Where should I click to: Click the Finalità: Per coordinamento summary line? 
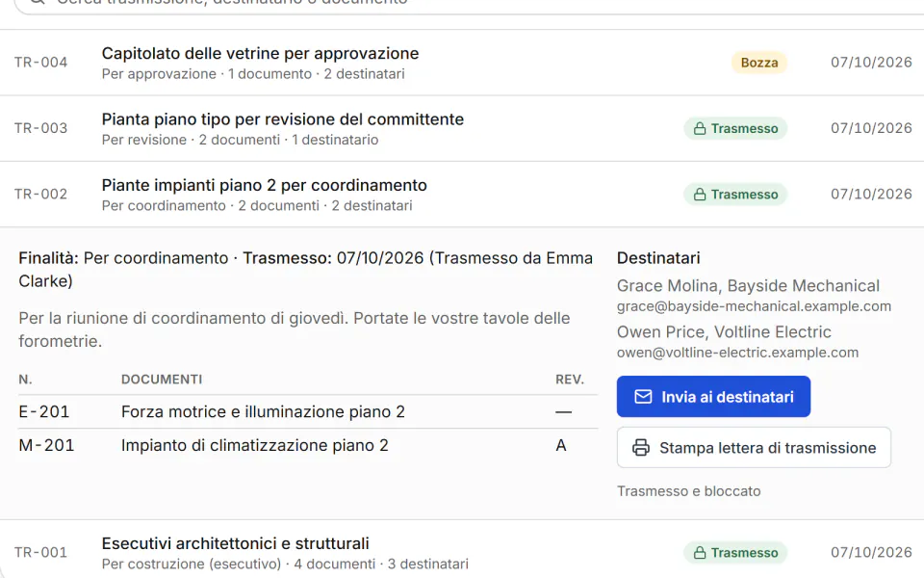[305, 270]
